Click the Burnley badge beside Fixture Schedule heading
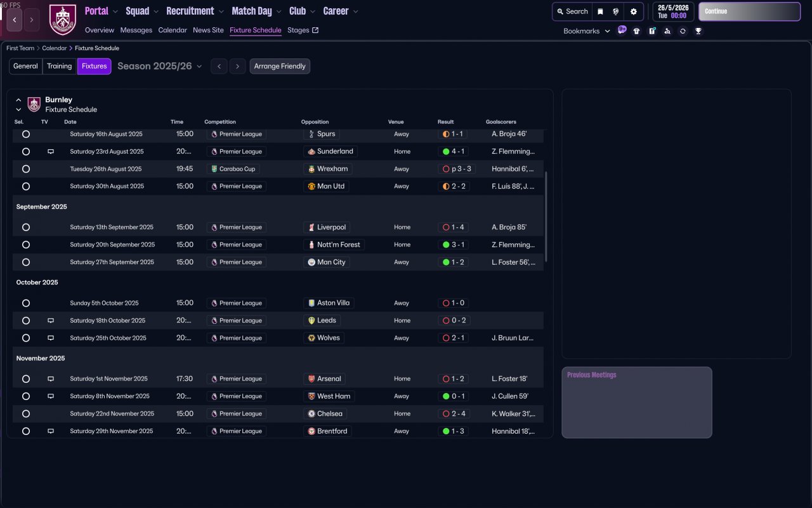This screenshot has height=508, width=812. (34, 104)
